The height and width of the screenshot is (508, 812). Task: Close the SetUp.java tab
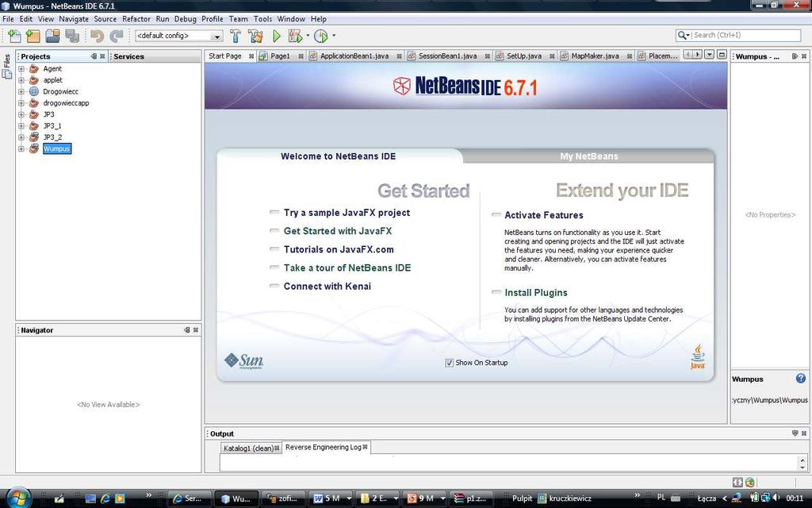(552, 56)
